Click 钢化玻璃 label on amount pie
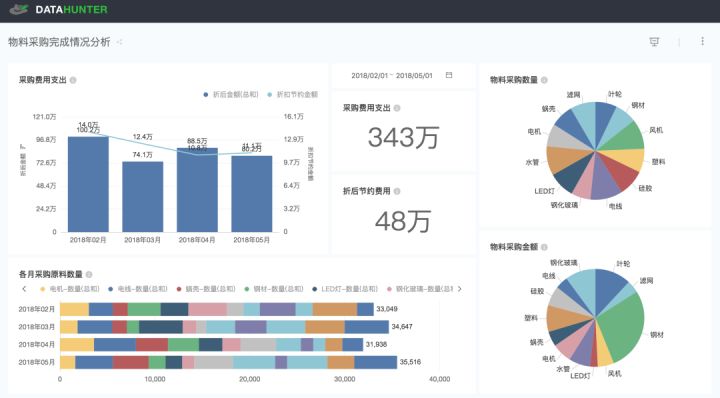The height and width of the screenshot is (398, 720). [x=564, y=263]
